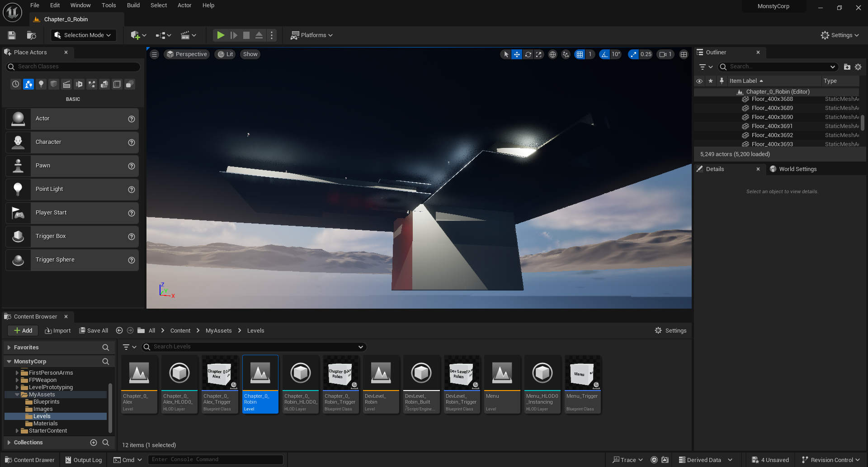Screen dimensions: 868x467
Task: Open surface snapping options icon
Action: [x=566, y=54]
